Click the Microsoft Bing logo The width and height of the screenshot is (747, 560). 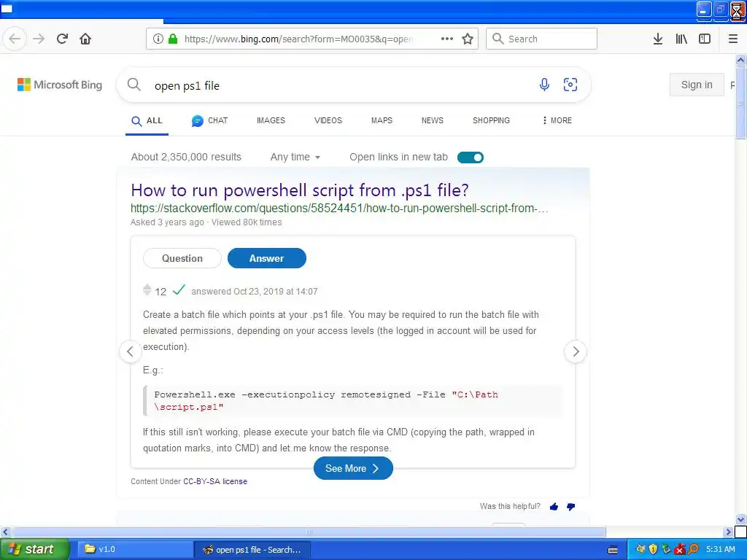click(60, 85)
